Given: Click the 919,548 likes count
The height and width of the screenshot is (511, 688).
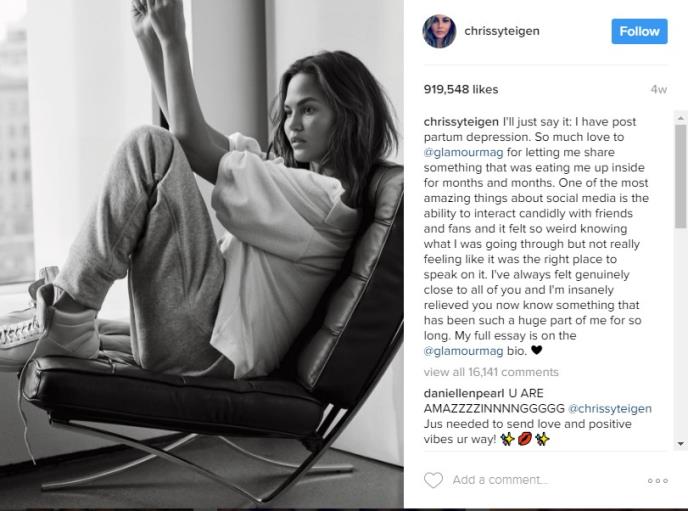Looking at the screenshot, I should 461,89.
